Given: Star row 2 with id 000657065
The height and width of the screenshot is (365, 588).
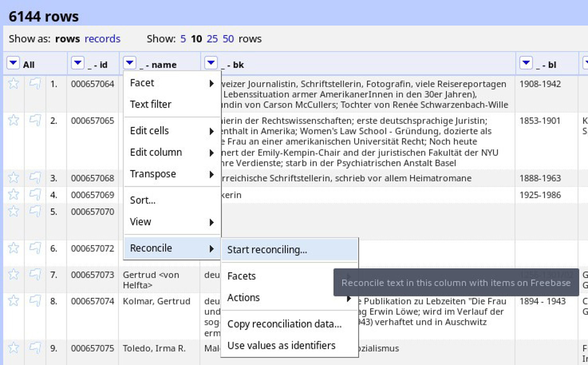Looking at the screenshot, I should (x=13, y=120).
